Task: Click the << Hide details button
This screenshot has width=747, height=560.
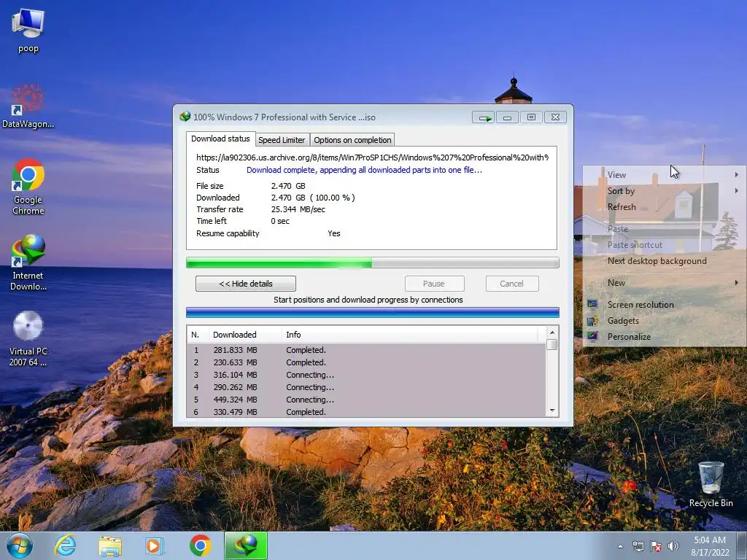Action: point(246,284)
